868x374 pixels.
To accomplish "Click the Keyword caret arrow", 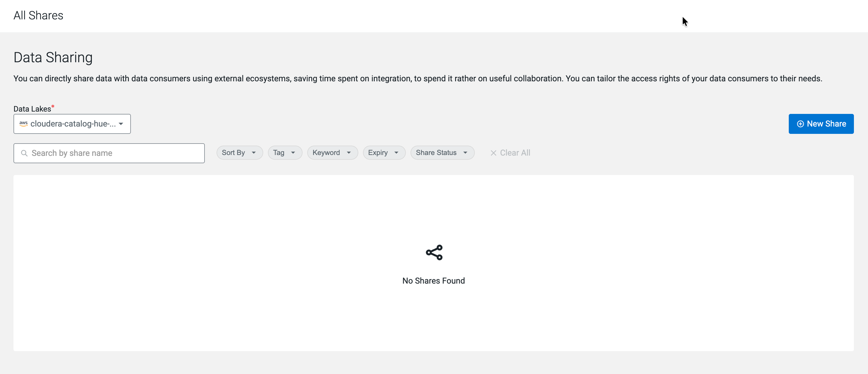I will [349, 153].
